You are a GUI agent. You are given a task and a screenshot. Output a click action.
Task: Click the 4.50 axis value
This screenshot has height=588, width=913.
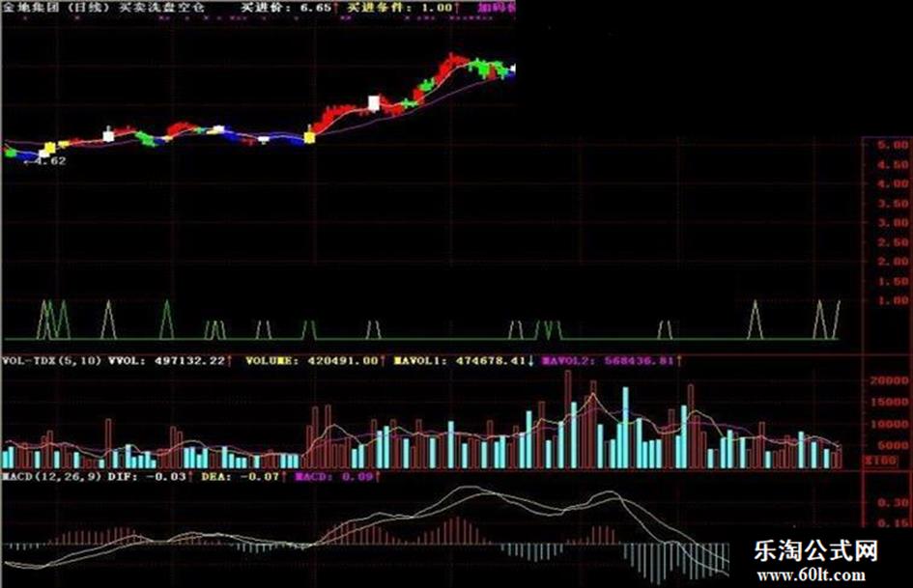[892, 165]
